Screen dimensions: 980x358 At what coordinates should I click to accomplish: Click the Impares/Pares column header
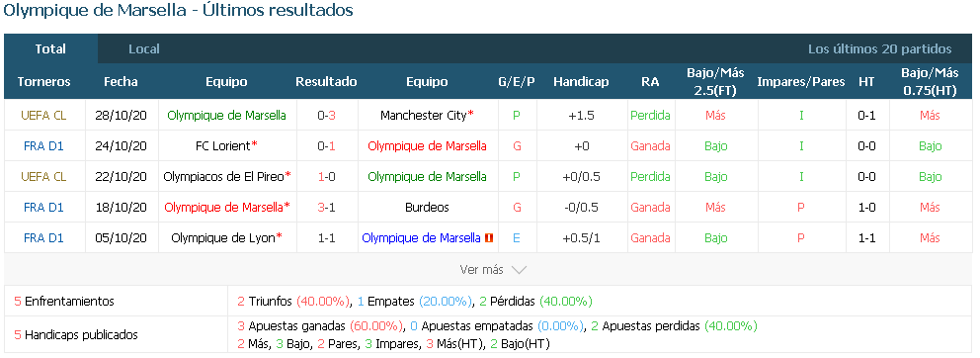(x=800, y=81)
